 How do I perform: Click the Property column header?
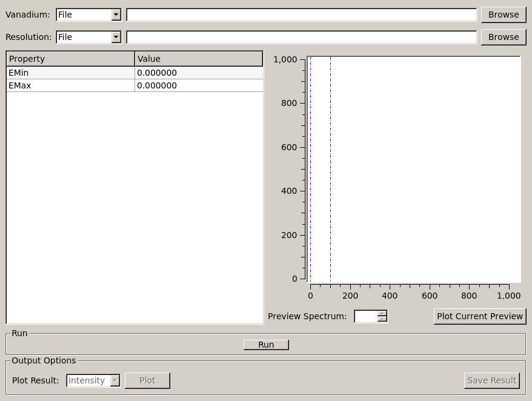(x=70, y=59)
